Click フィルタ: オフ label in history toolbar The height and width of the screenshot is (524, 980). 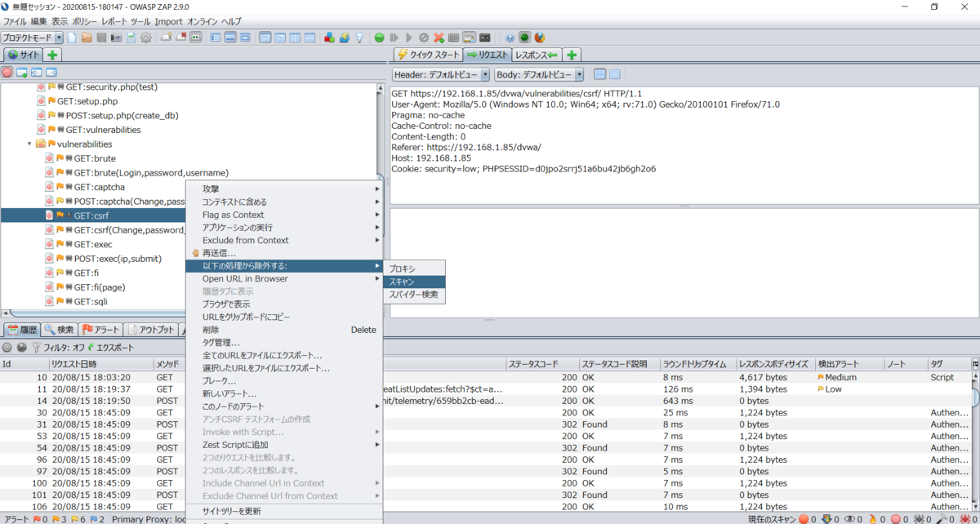click(64, 348)
